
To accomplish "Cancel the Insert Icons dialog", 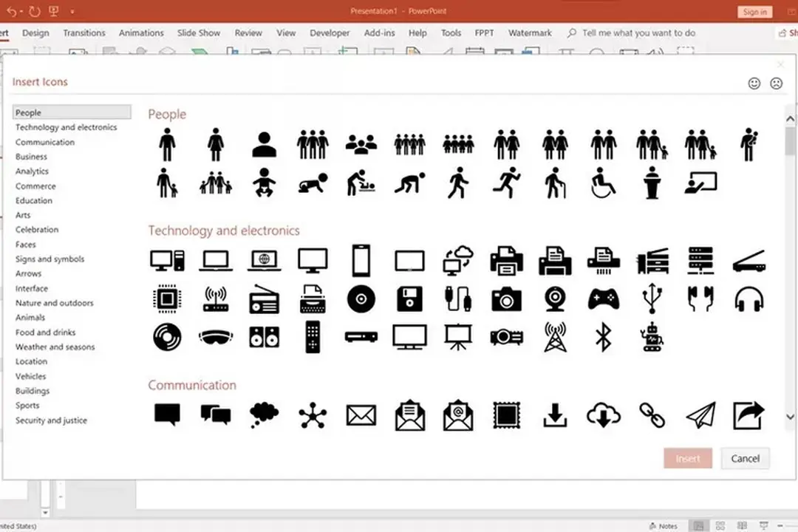I will (745, 458).
